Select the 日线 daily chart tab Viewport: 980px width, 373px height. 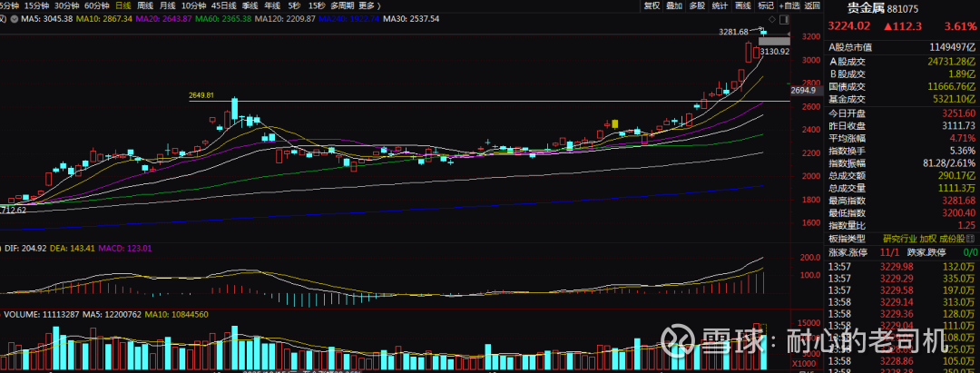pyautogui.click(x=123, y=5)
